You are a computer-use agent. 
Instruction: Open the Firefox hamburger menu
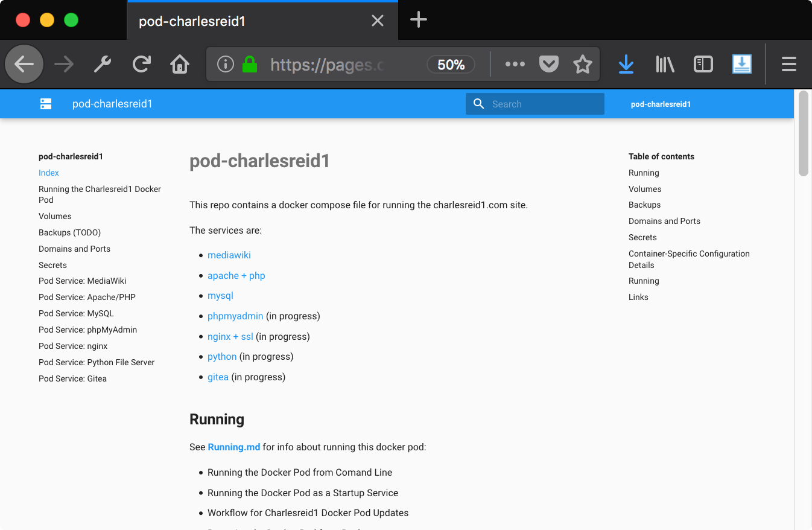789,64
